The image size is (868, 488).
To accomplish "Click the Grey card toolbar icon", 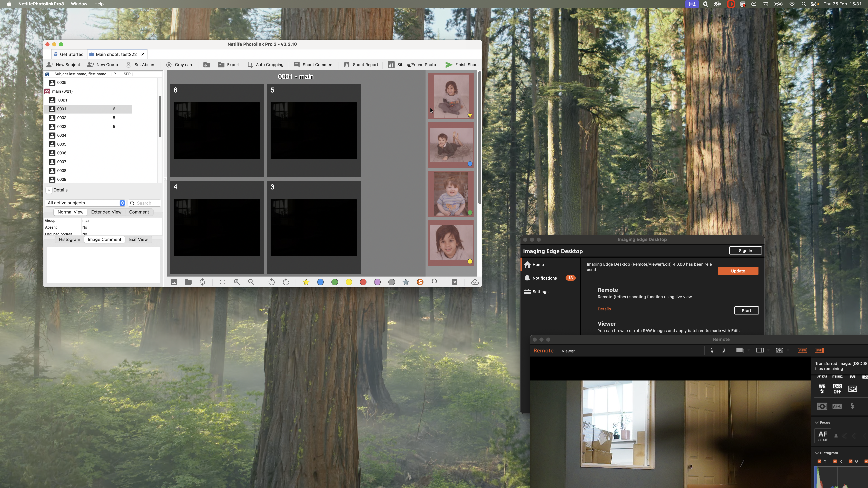I will (x=169, y=65).
